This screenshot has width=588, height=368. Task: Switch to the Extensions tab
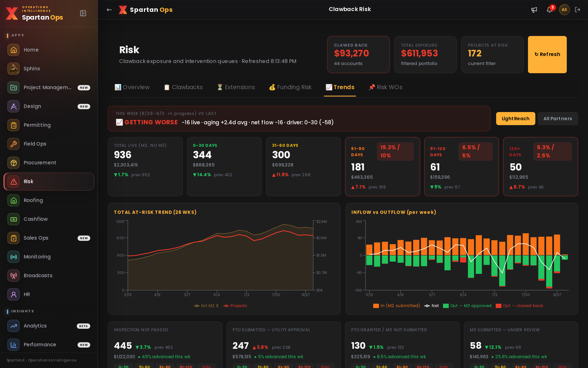point(236,87)
